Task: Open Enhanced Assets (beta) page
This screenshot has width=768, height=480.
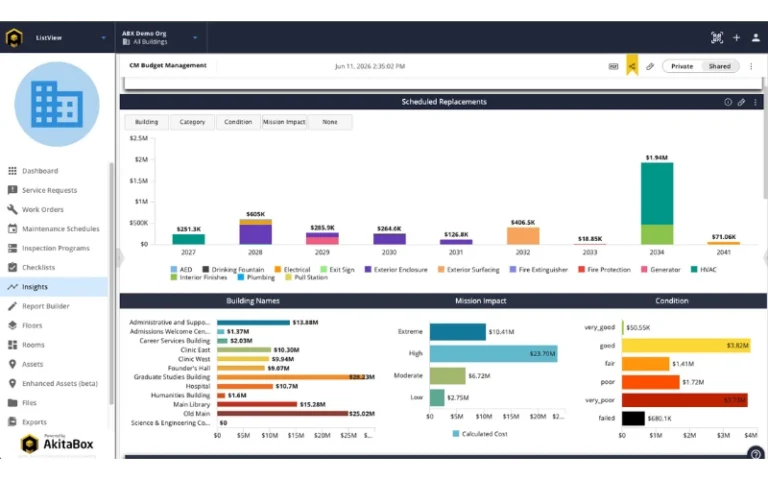Action: coord(54,384)
